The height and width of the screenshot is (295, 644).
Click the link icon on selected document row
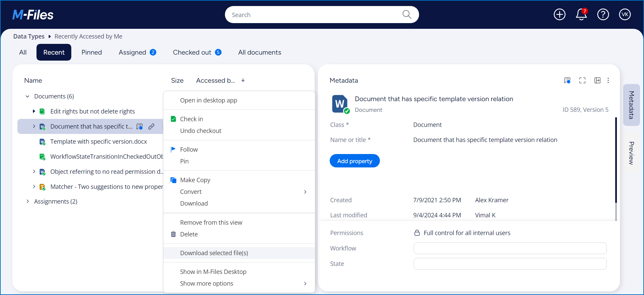click(x=151, y=127)
